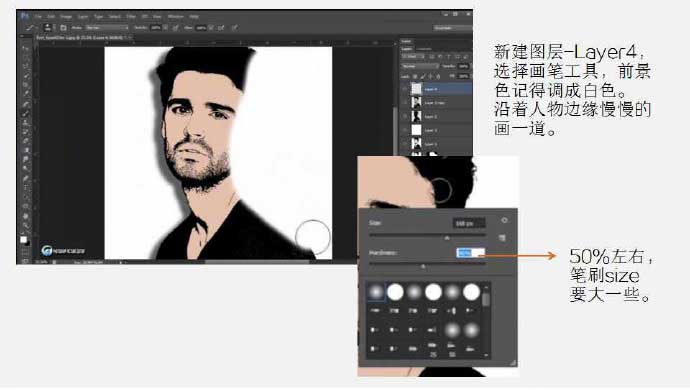This screenshot has width=690, height=390.
Task: Click the create new preset icon
Action: 502,238
